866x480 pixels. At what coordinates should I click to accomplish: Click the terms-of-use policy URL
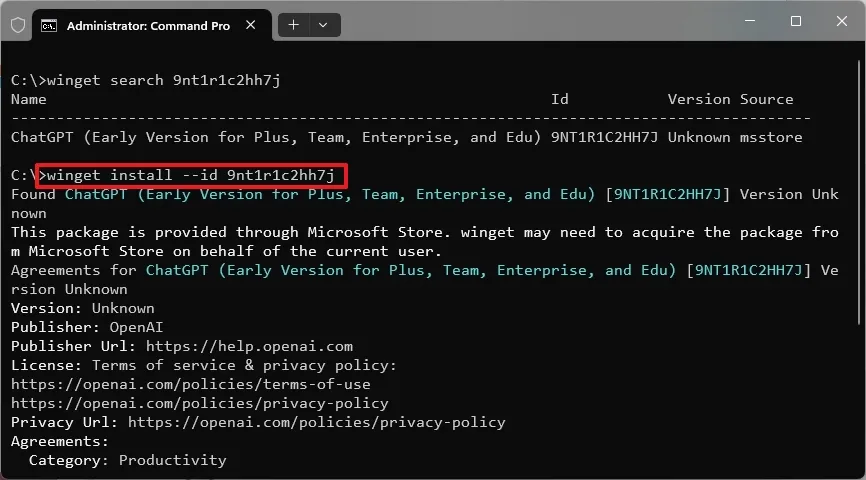click(x=191, y=384)
